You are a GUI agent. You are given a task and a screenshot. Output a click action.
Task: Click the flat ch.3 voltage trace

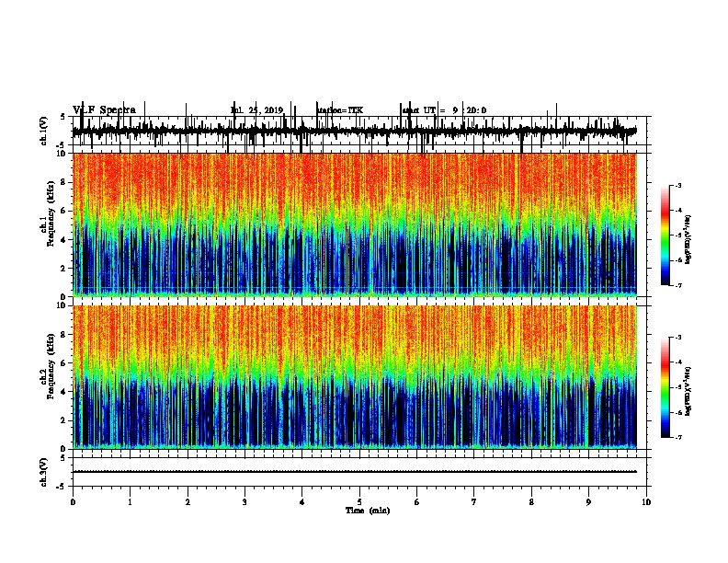354,472
